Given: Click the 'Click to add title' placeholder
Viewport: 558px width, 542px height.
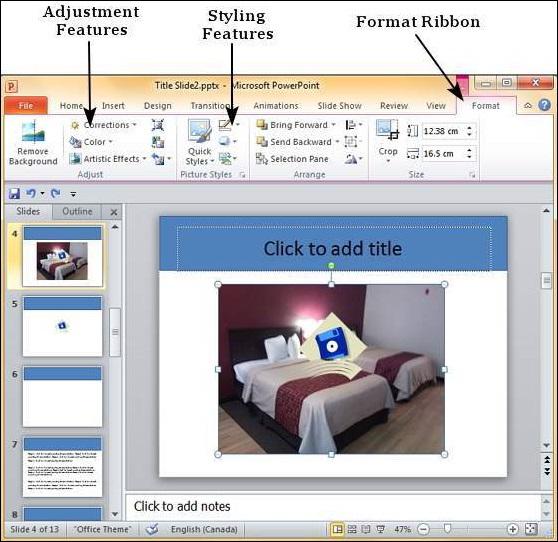Looking at the screenshot, I should click(x=334, y=248).
